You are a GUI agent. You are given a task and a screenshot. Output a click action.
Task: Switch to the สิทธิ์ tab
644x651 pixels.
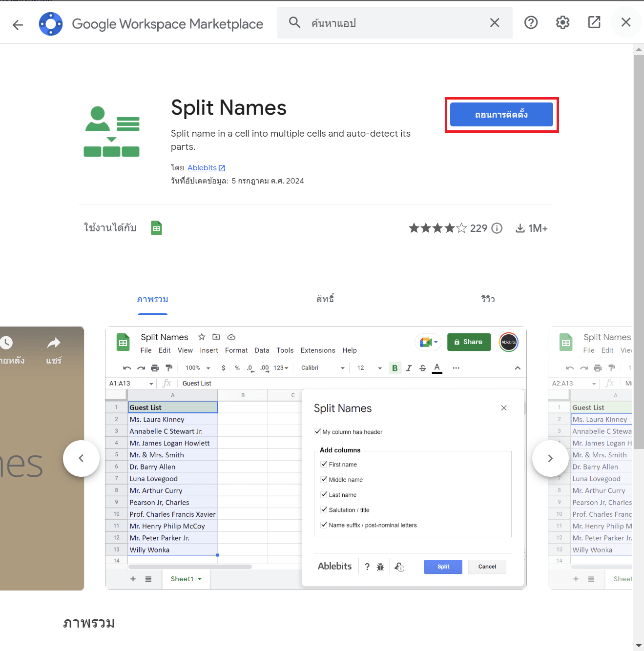point(325,299)
